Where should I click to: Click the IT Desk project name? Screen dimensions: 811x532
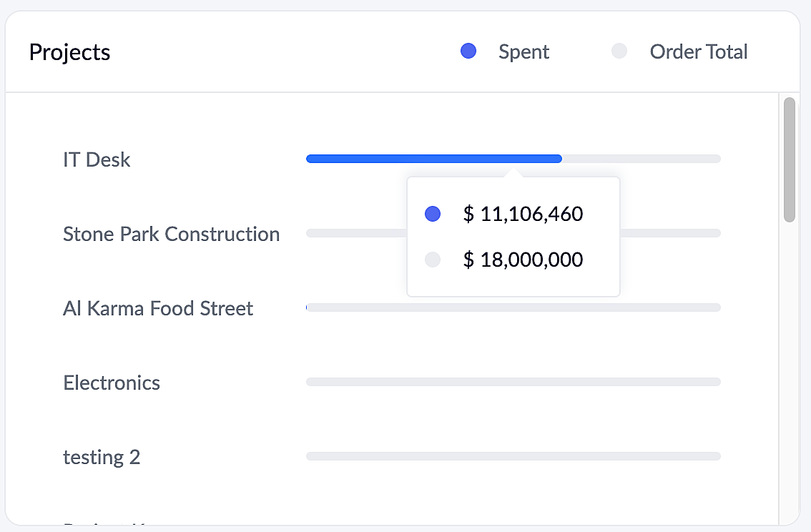click(x=97, y=159)
